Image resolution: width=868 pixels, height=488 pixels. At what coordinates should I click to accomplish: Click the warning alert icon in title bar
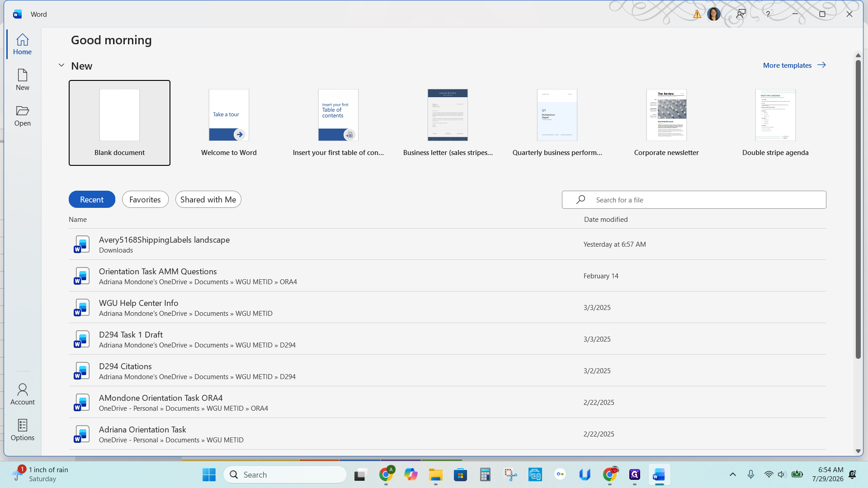point(697,14)
